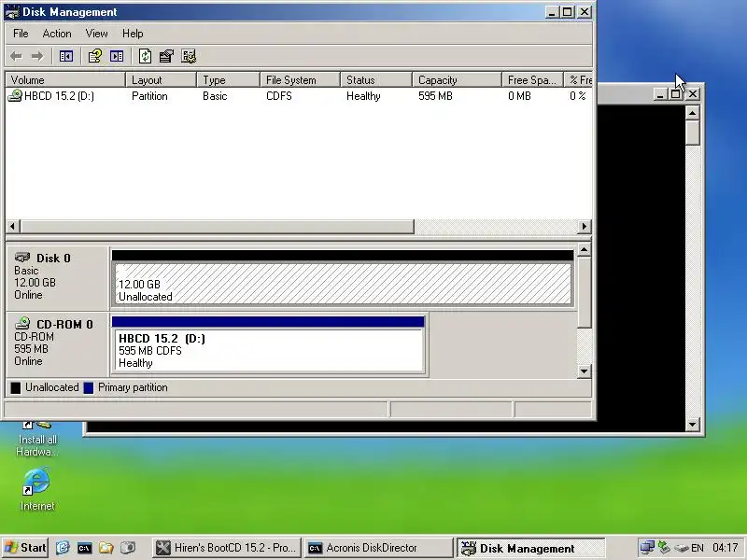Open the View menu
This screenshot has height=560, width=747.
coord(96,34)
